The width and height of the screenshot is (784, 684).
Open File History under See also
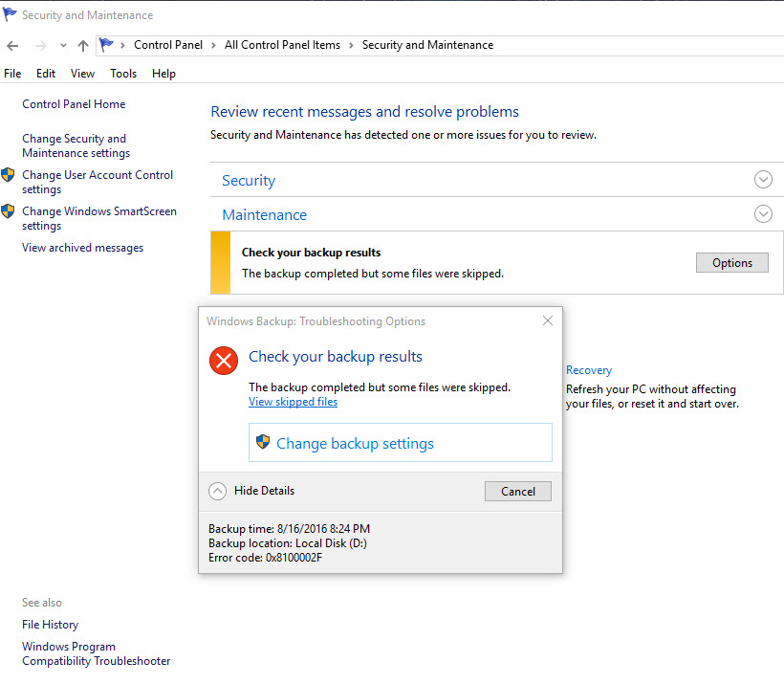coord(50,625)
